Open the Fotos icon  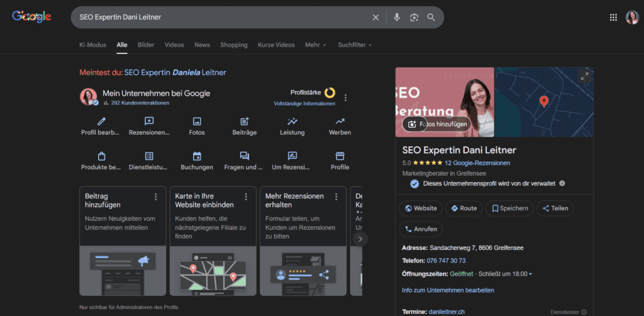197,121
